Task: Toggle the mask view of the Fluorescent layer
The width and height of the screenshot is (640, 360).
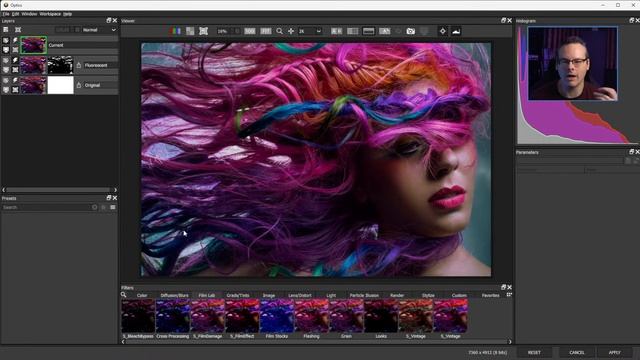Action: tap(6, 70)
